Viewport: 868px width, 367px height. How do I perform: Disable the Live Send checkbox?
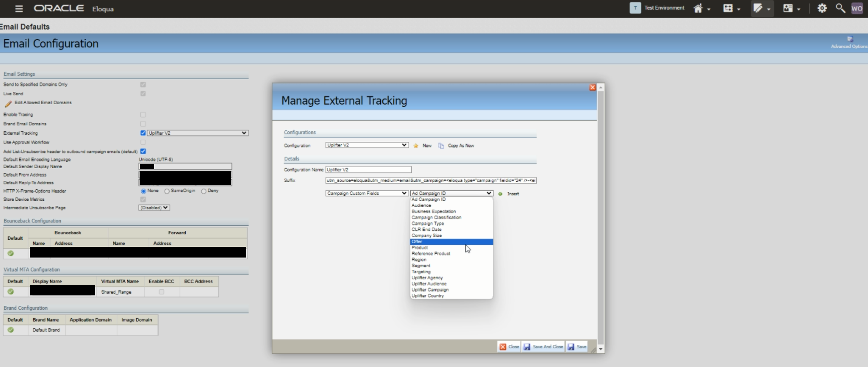(143, 93)
